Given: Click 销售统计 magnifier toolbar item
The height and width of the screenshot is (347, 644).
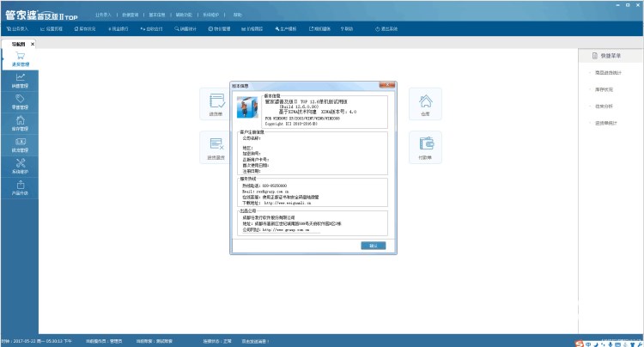Looking at the screenshot, I should 185,28.
